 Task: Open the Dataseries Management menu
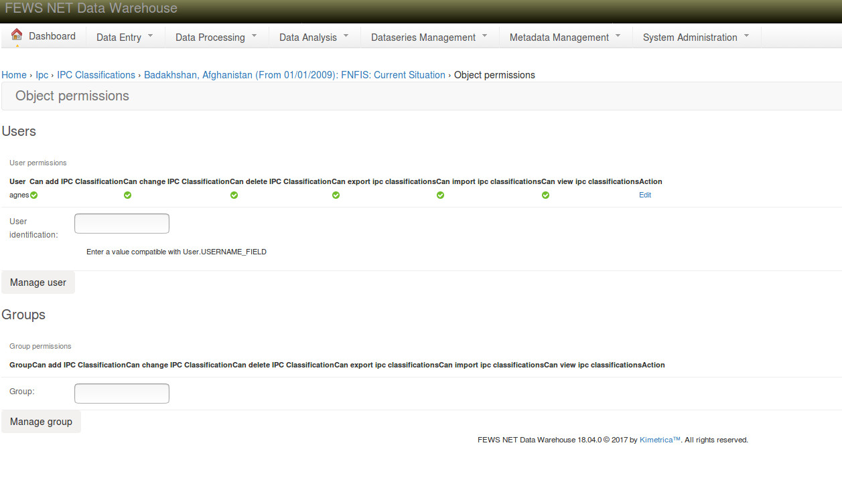tap(429, 37)
